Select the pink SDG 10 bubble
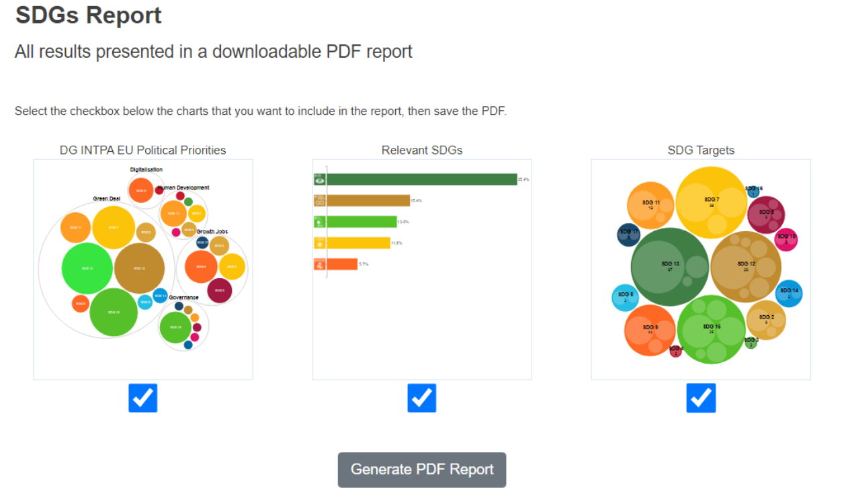This screenshot has width=844, height=504. pyautogui.click(x=786, y=239)
